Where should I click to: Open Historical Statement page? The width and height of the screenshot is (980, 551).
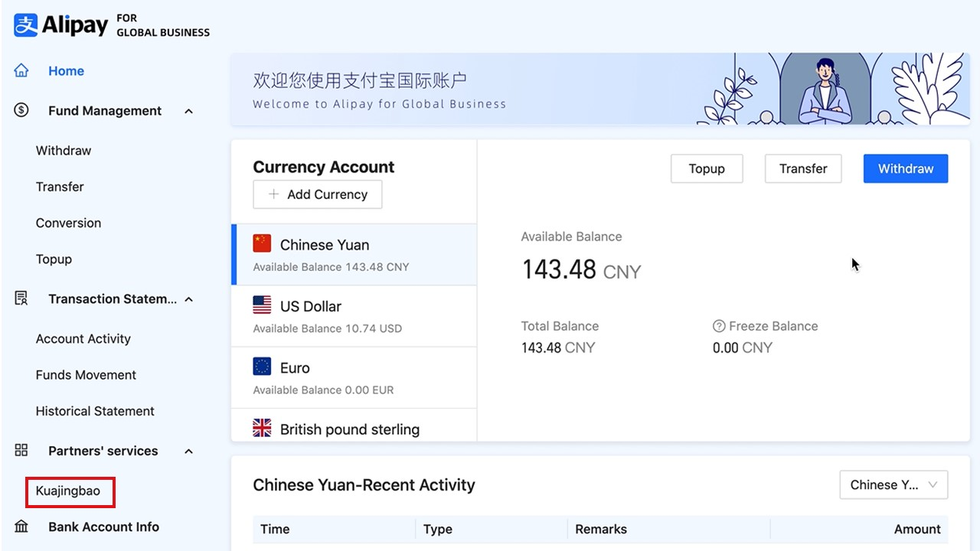pyautogui.click(x=95, y=411)
